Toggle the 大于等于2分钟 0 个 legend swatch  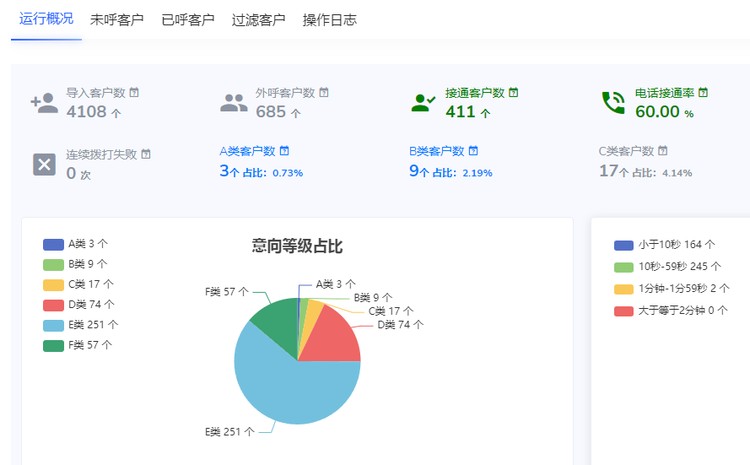(624, 311)
